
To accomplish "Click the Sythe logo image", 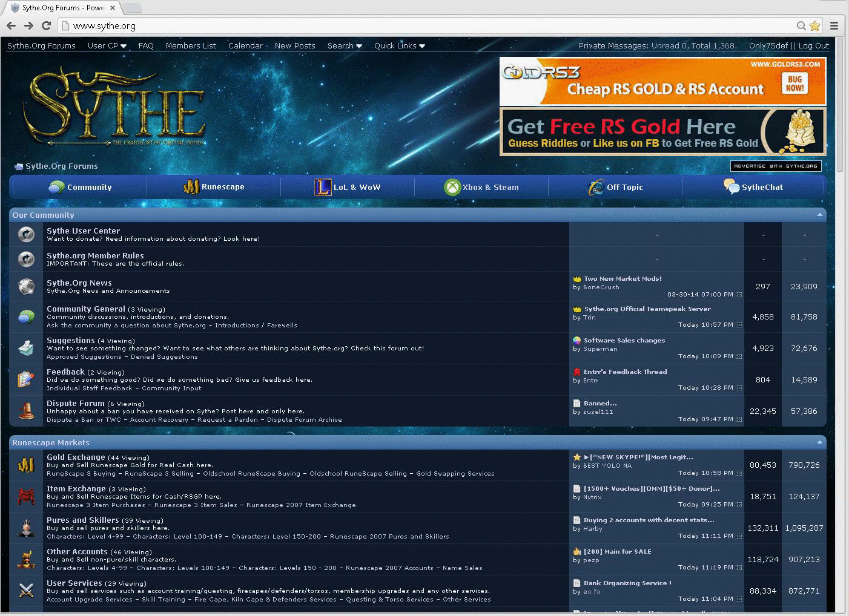I will (x=114, y=108).
